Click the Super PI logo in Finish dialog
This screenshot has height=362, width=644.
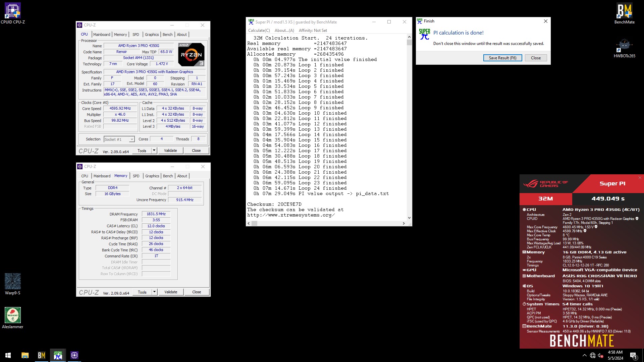coord(425,34)
